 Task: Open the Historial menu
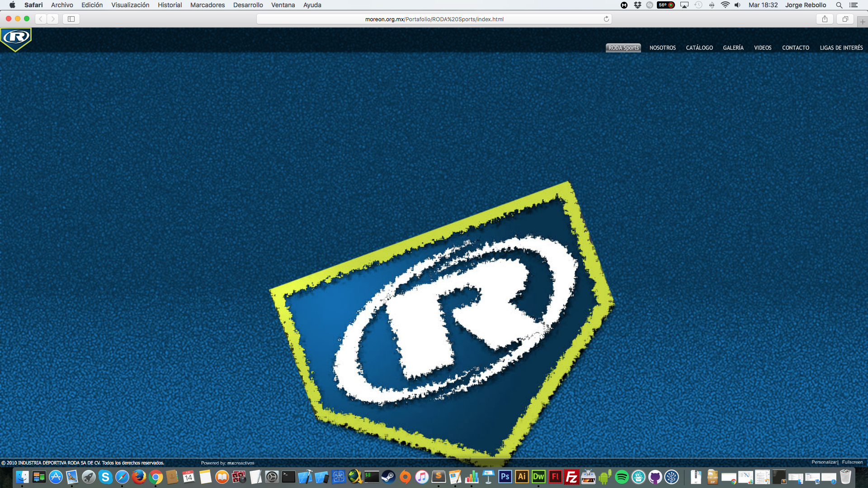(170, 5)
